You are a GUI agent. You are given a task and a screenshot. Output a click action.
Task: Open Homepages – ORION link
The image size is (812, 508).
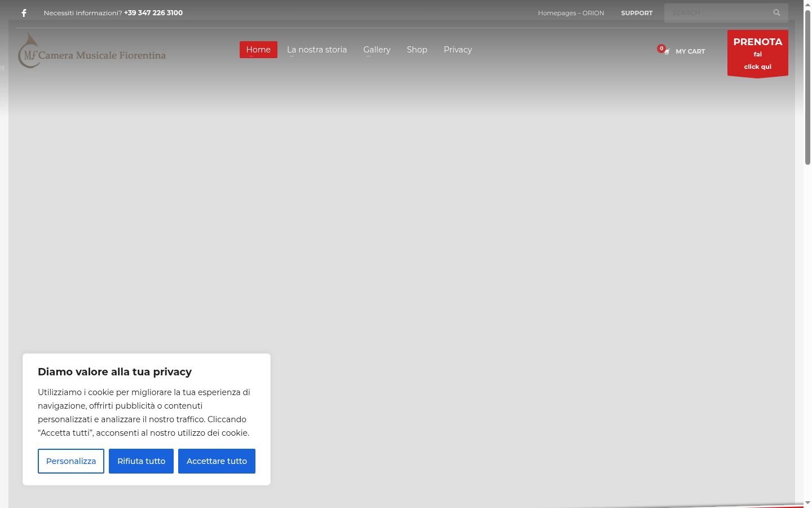[x=571, y=13]
